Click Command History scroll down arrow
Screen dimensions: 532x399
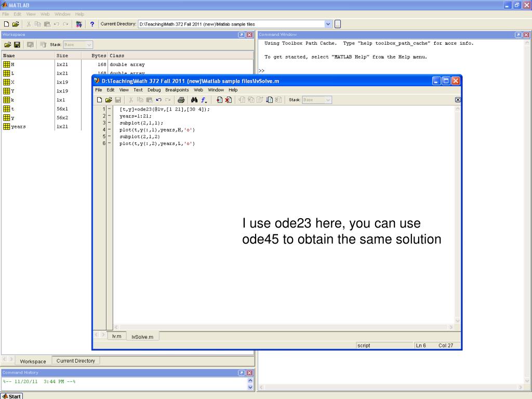click(250, 387)
